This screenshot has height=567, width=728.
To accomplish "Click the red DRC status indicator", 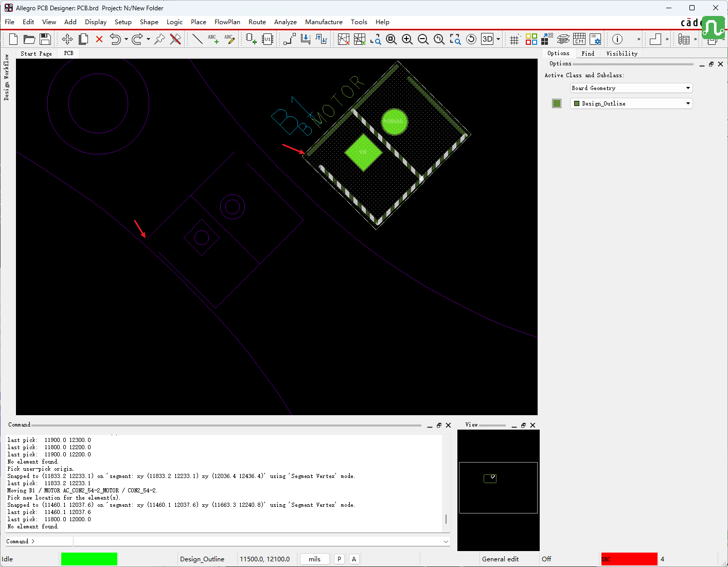I will pos(629,559).
